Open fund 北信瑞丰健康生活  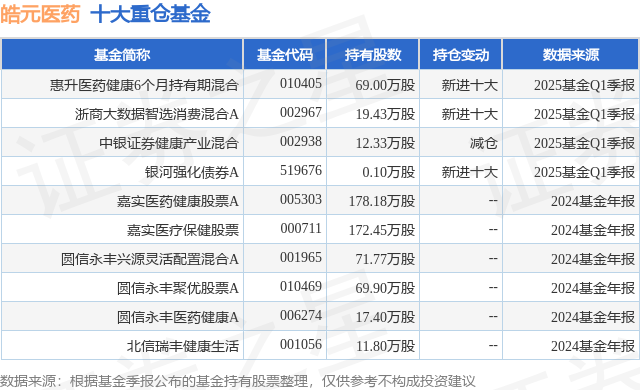pyautogui.click(x=182, y=346)
